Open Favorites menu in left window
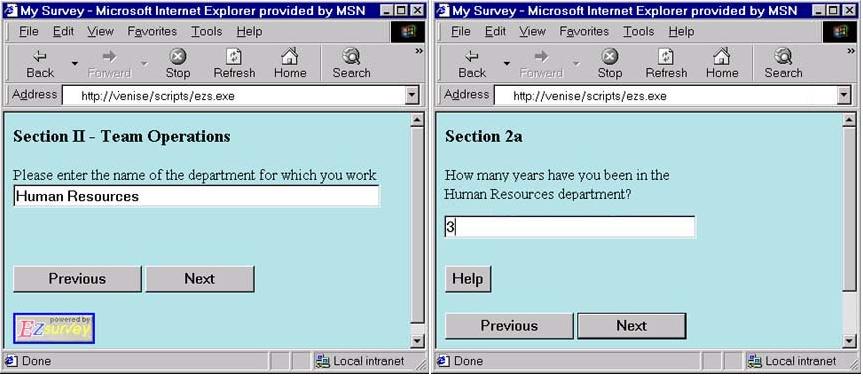The height and width of the screenshot is (376, 863). coord(152,32)
